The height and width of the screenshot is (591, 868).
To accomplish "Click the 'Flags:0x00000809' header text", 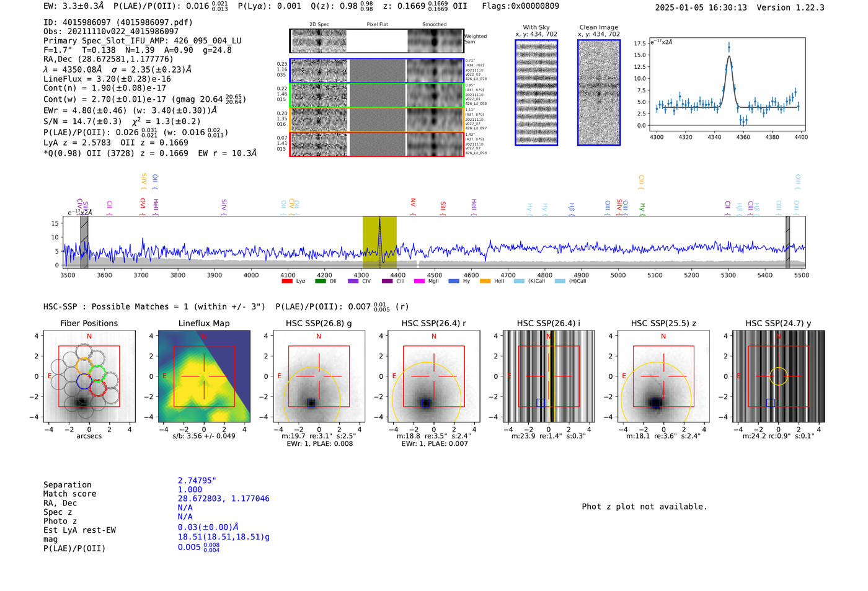I will [521, 6].
